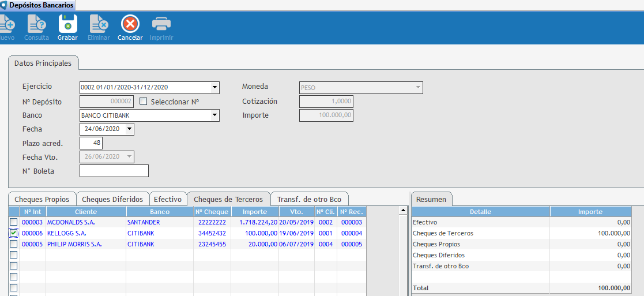Open the Consulta toolbar icon
This screenshot has width=644, height=296.
(36, 25)
